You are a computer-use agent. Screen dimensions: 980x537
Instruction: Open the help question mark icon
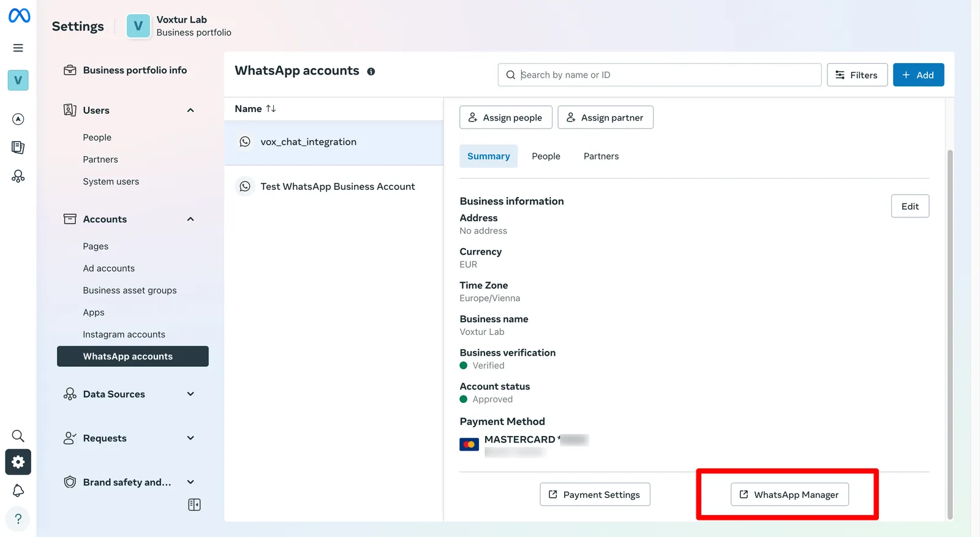[18, 519]
